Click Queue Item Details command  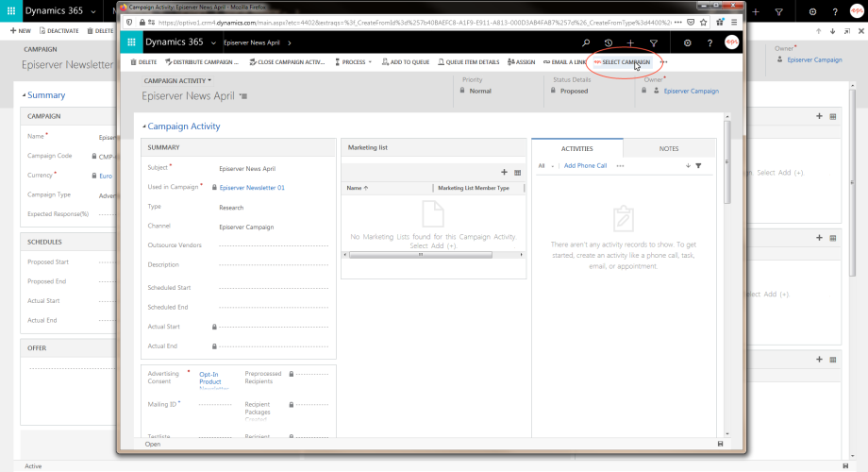tap(469, 62)
